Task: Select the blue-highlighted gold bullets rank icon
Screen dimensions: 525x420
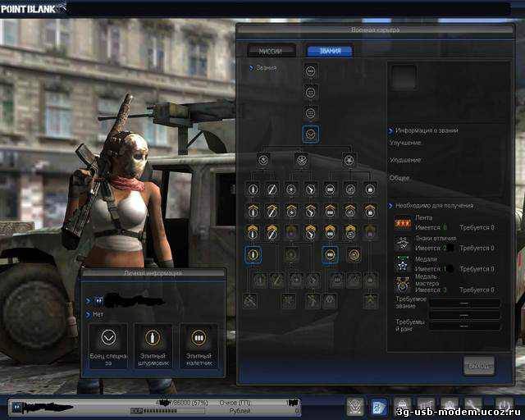Action: [330, 255]
